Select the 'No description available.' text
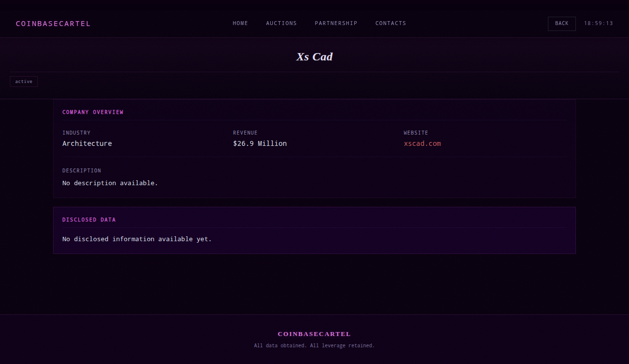 point(110,183)
